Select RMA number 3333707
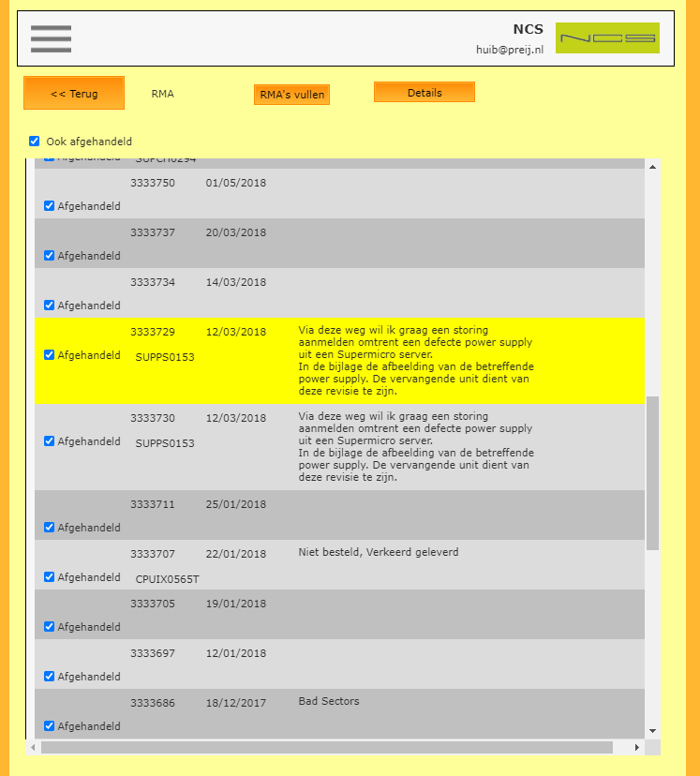700x776 pixels. (153, 554)
